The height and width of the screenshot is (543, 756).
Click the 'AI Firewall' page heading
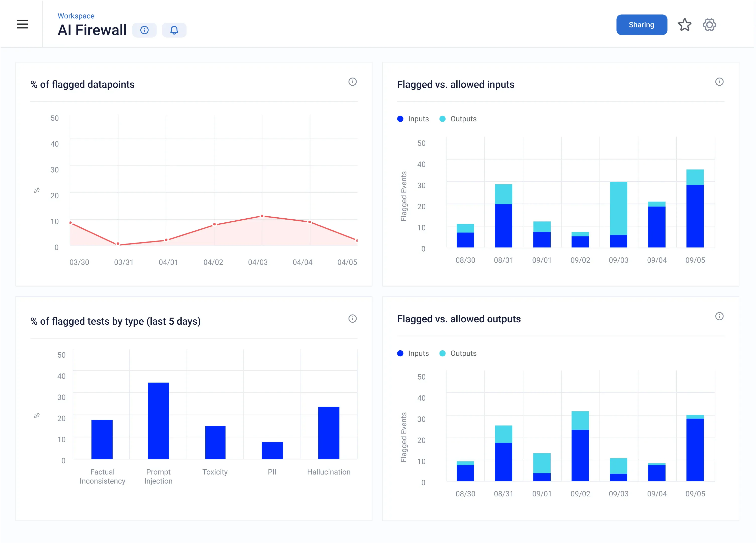(92, 30)
